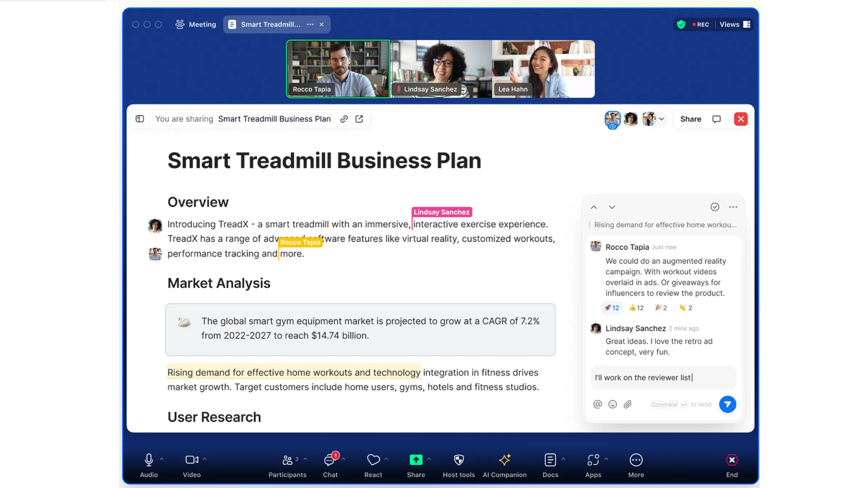Click the rocket emoji reaction with 12
The image size is (868, 488).
612,308
